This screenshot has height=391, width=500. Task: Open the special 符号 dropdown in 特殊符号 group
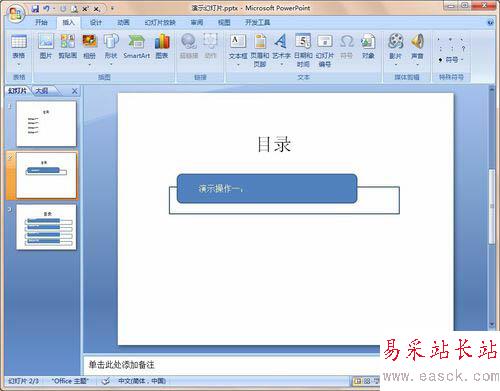[x=451, y=60]
